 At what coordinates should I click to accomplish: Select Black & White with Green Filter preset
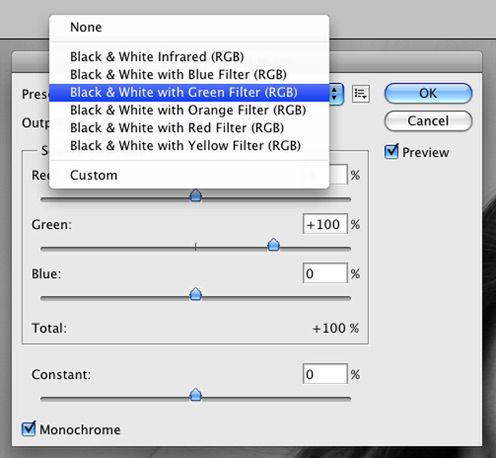pos(189,92)
